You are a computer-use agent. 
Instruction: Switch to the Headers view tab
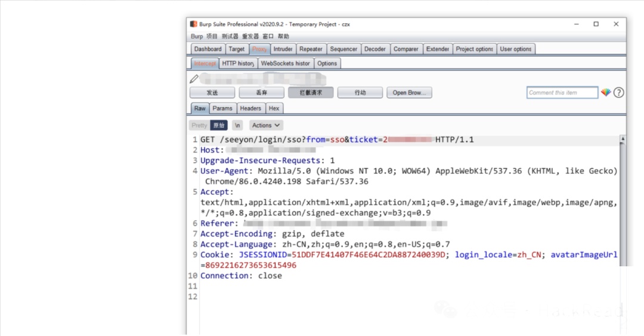[250, 108]
